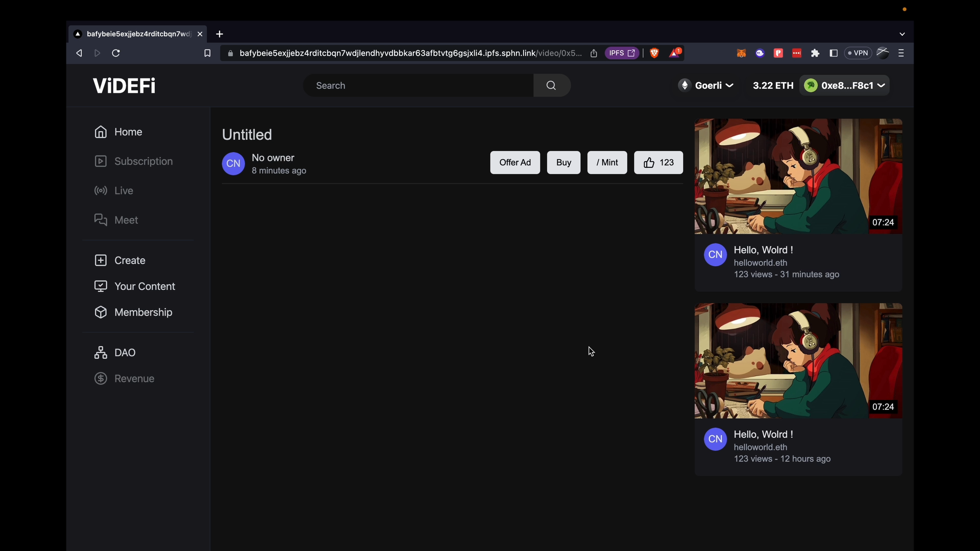Click the 'No owner' label

point(273,158)
